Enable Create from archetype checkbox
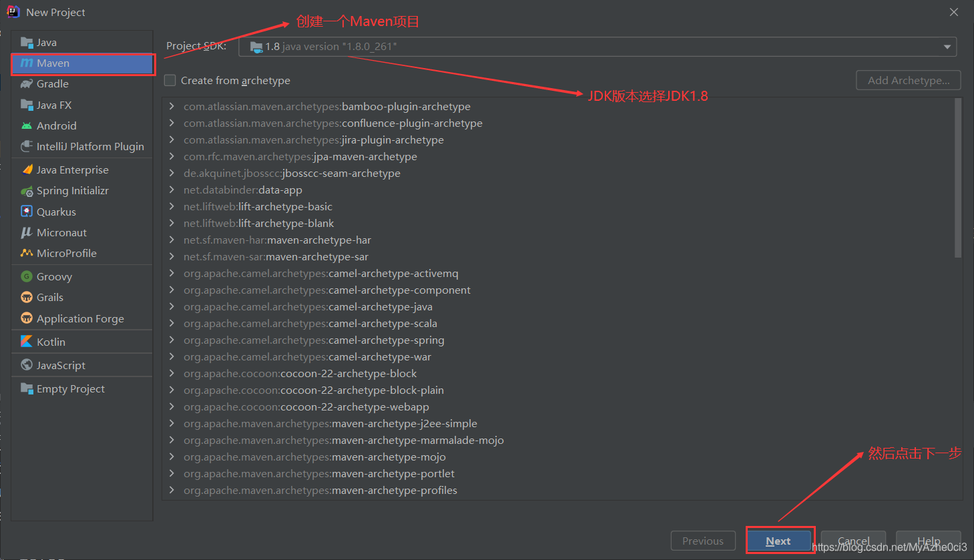 [170, 80]
